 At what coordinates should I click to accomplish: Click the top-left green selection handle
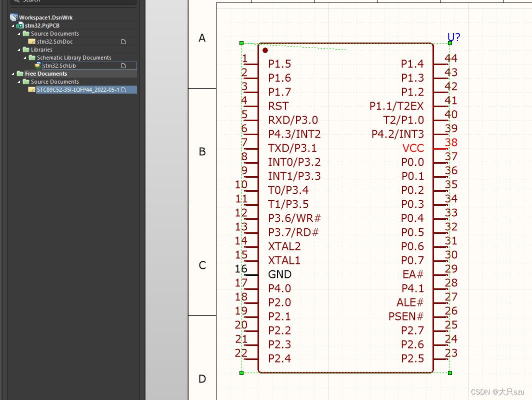point(241,43)
